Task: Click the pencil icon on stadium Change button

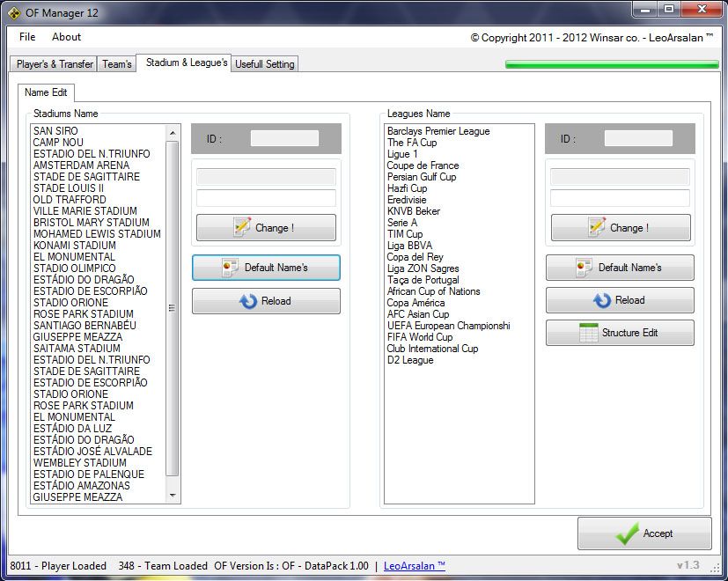Action: (242, 227)
